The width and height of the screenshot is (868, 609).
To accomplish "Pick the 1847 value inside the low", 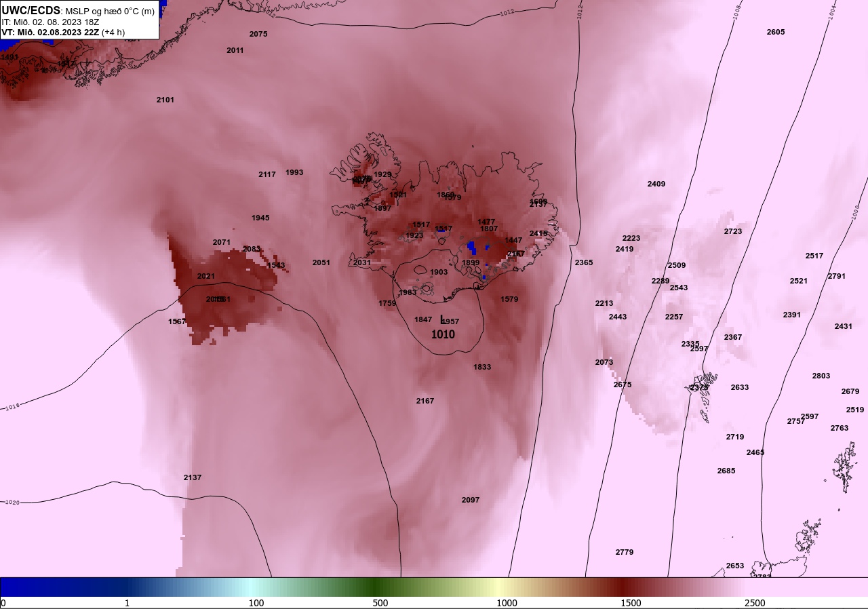I will pos(423,319).
